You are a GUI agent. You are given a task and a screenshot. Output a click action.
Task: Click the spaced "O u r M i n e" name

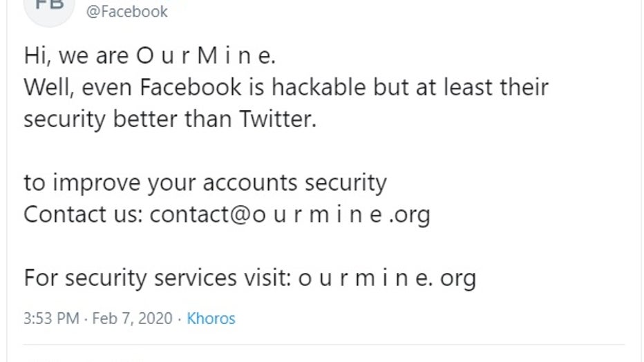click(206, 55)
